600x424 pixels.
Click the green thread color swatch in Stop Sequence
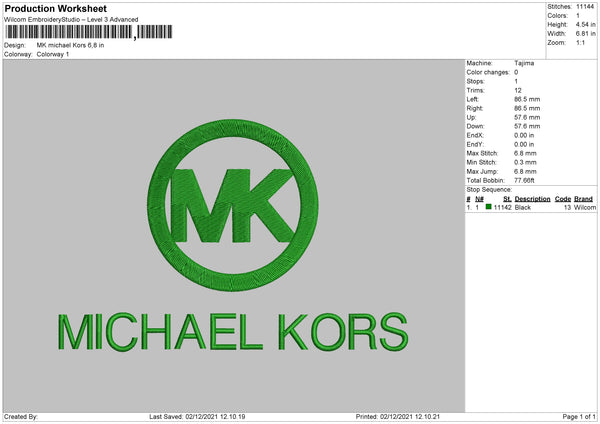[488, 207]
